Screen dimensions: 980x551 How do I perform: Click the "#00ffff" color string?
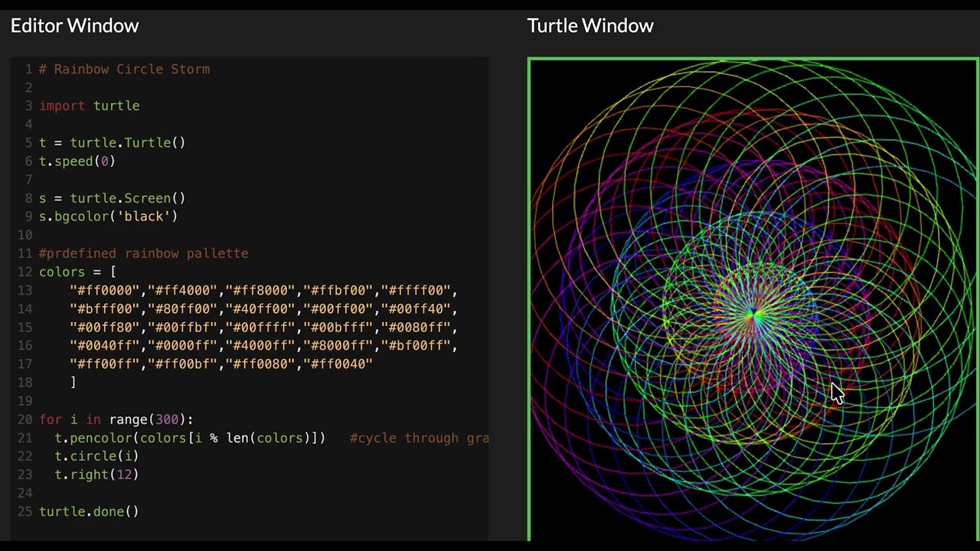pyautogui.click(x=260, y=327)
